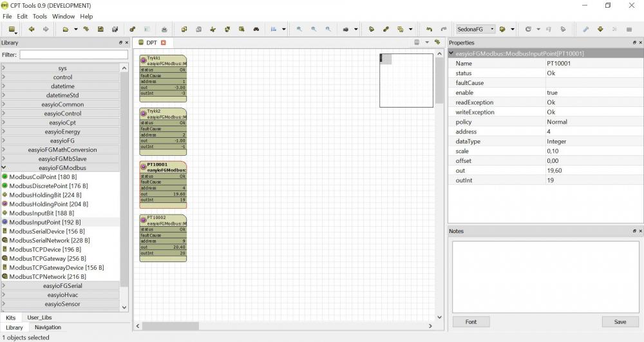
Task: Open the Tools menu
Action: click(x=40, y=16)
